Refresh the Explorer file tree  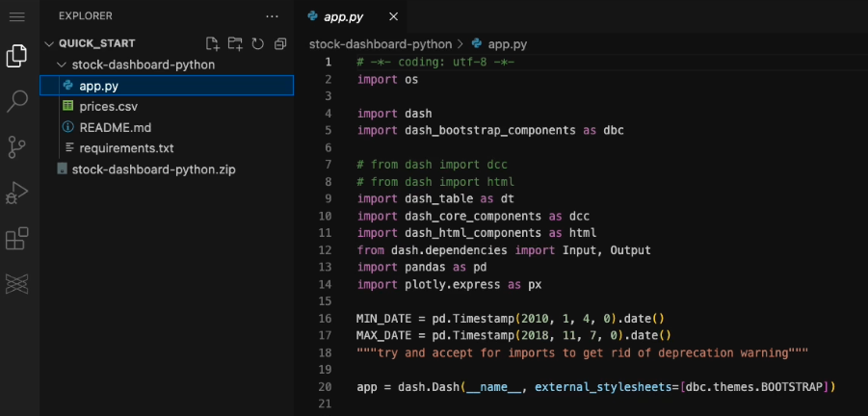point(257,43)
